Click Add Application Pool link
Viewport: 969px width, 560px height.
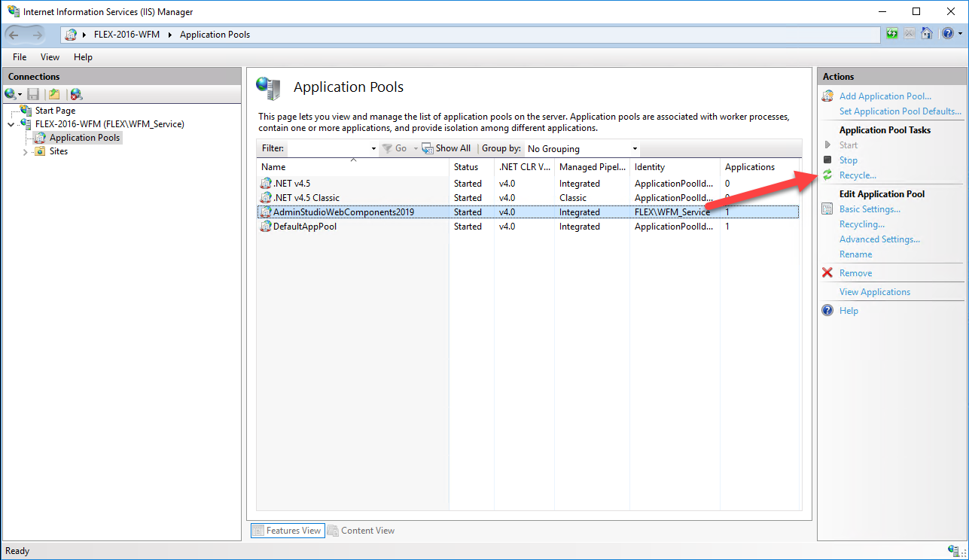pos(885,96)
